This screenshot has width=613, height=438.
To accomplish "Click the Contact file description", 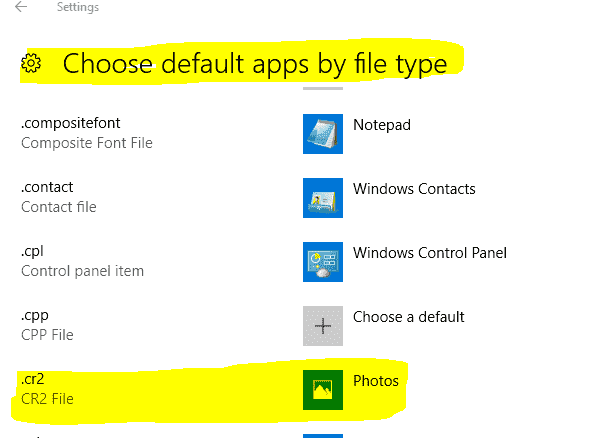I will click(x=59, y=207).
